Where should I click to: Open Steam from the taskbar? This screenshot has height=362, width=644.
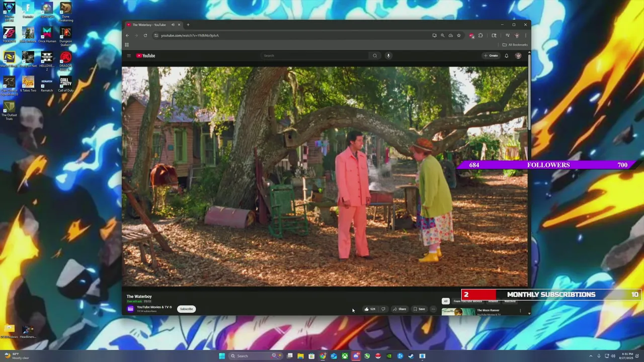point(411,356)
